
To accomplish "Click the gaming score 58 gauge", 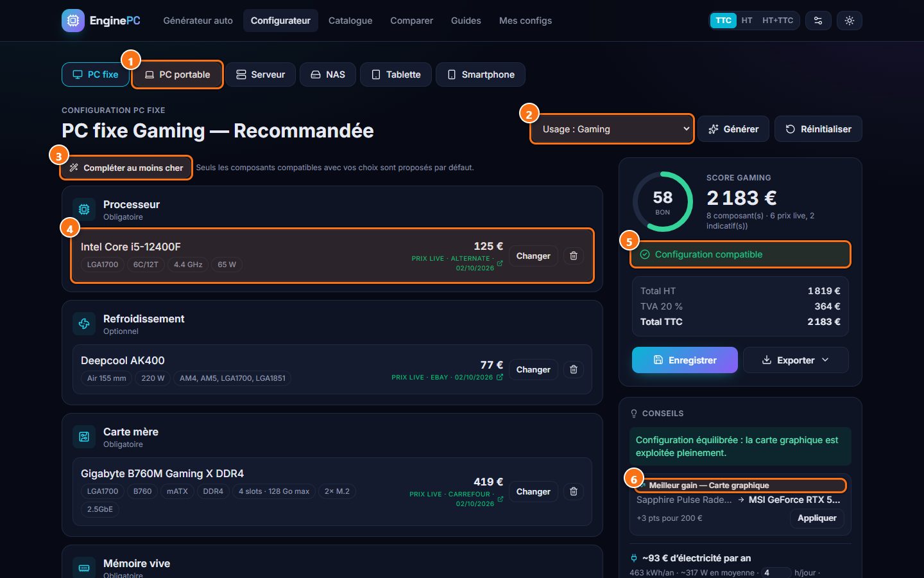I will [x=663, y=202].
